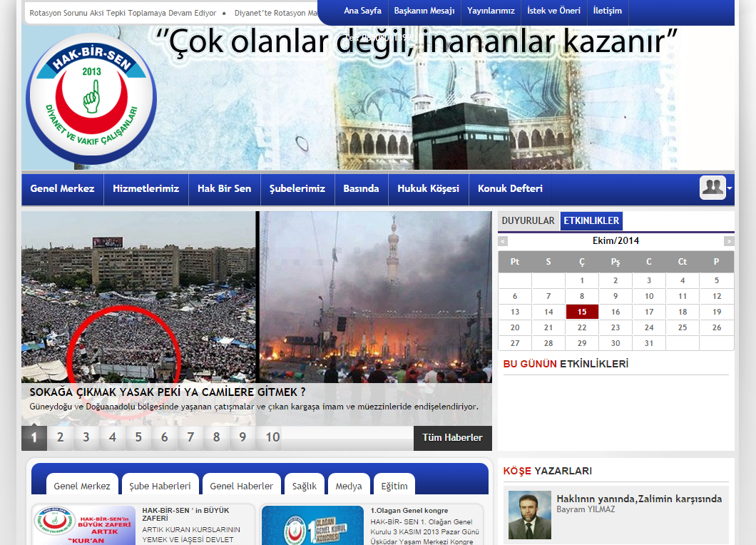Go to previous month in calendar
Image resolution: width=756 pixels, height=545 pixels.
(x=503, y=241)
